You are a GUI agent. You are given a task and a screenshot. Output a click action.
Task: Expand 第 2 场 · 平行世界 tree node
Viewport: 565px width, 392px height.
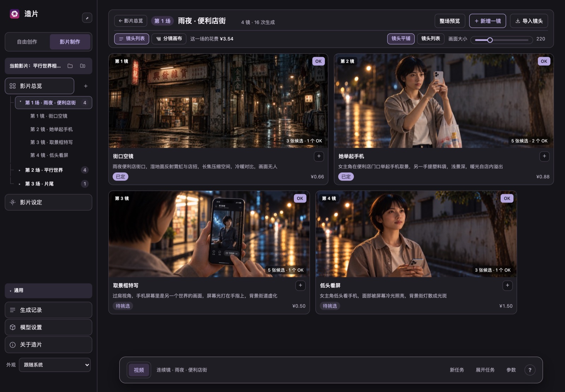tap(19, 170)
